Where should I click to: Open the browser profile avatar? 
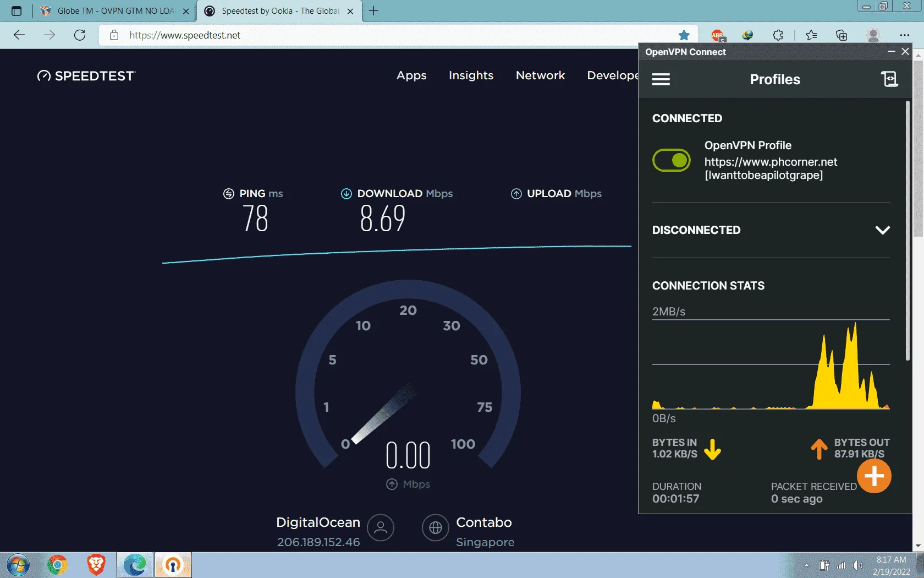tap(873, 35)
